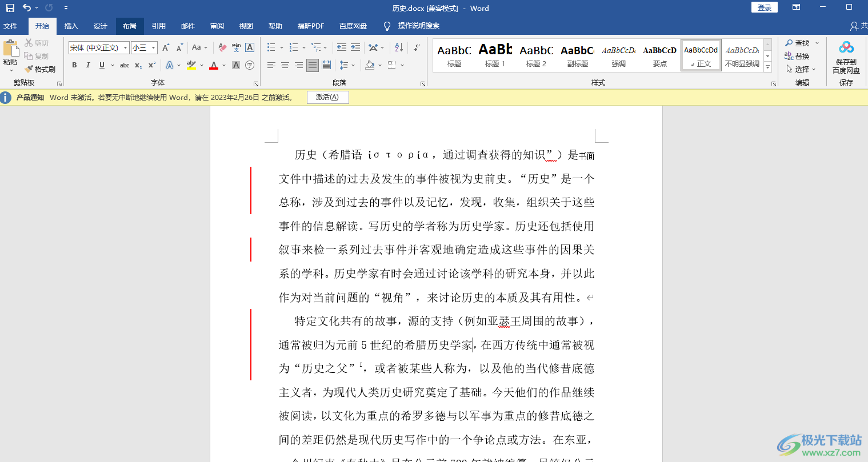
Task: Toggle Character Shading gray A
Action: point(236,65)
